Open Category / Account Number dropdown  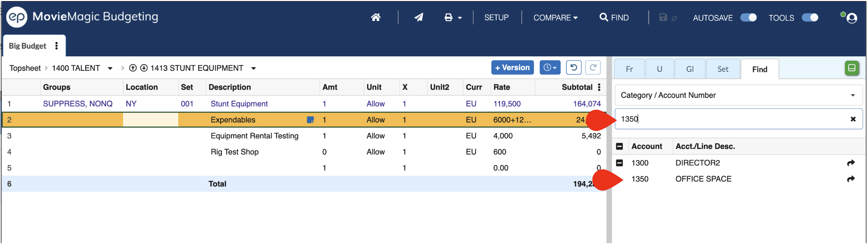(x=738, y=95)
